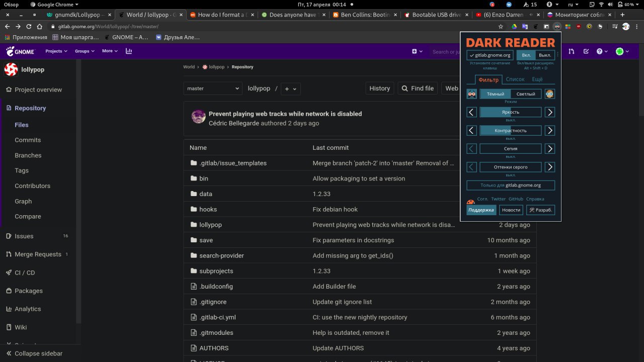Click the Яркость slider track
This screenshot has height=362, width=644.
(x=511, y=112)
